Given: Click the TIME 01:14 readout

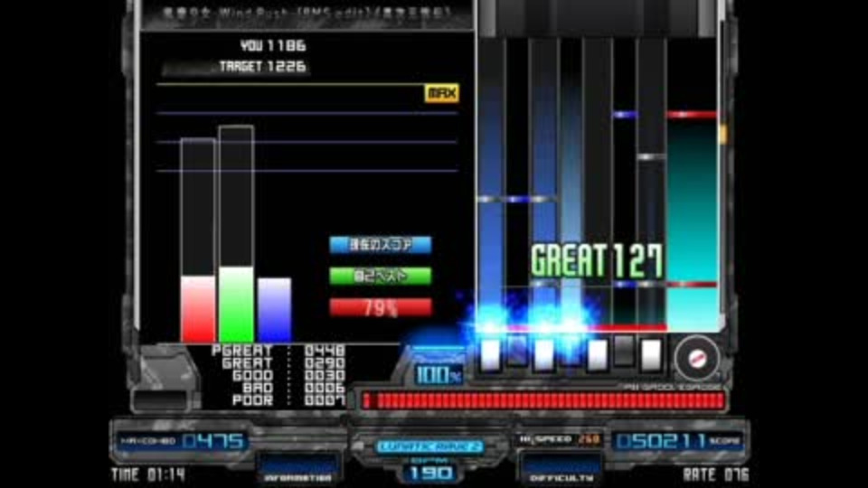Looking at the screenshot, I should [148, 474].
